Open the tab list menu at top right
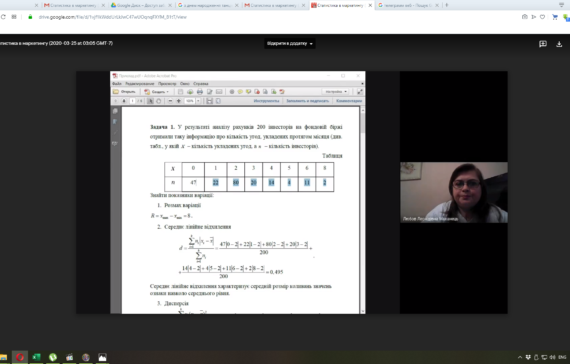Viewport: 570px width, 364px height. click(x=561, y=5)
